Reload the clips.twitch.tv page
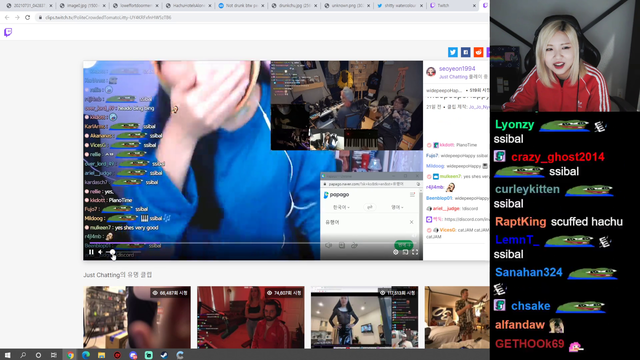Image resolution: width=640 pixels, height=360 pixels. tap(27, 18)
